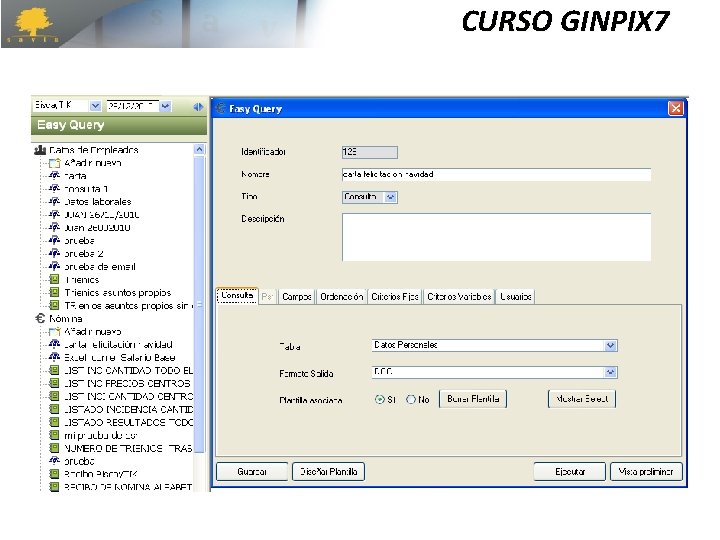Click the Nómina euro symbol icon

(x=40, y=318)
